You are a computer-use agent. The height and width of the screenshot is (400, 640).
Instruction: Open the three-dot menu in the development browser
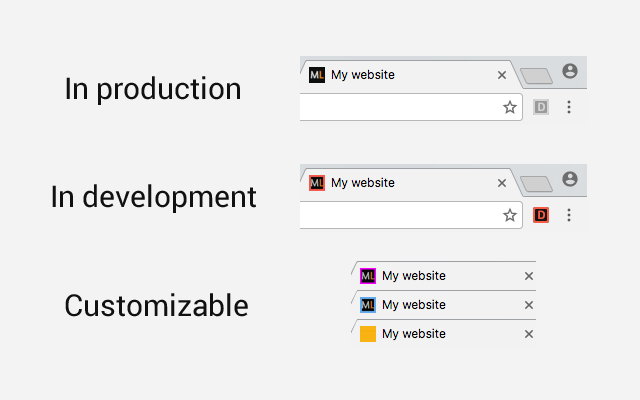click(569, 215)
